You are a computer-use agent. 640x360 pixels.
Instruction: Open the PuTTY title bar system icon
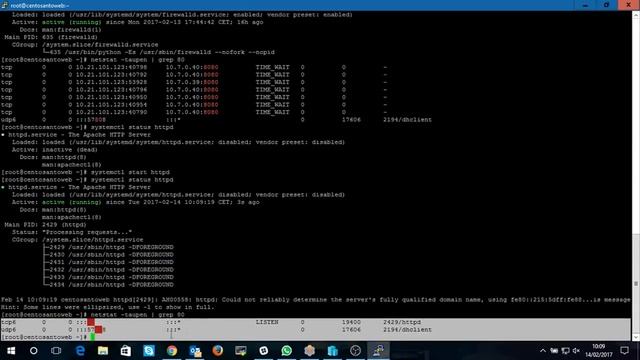(4, 5)
